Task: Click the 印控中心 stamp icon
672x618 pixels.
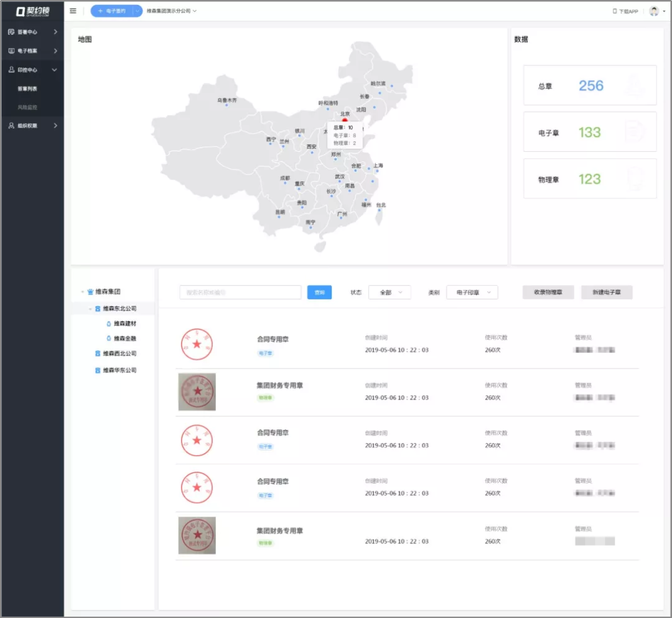Action: click(11, 70)
